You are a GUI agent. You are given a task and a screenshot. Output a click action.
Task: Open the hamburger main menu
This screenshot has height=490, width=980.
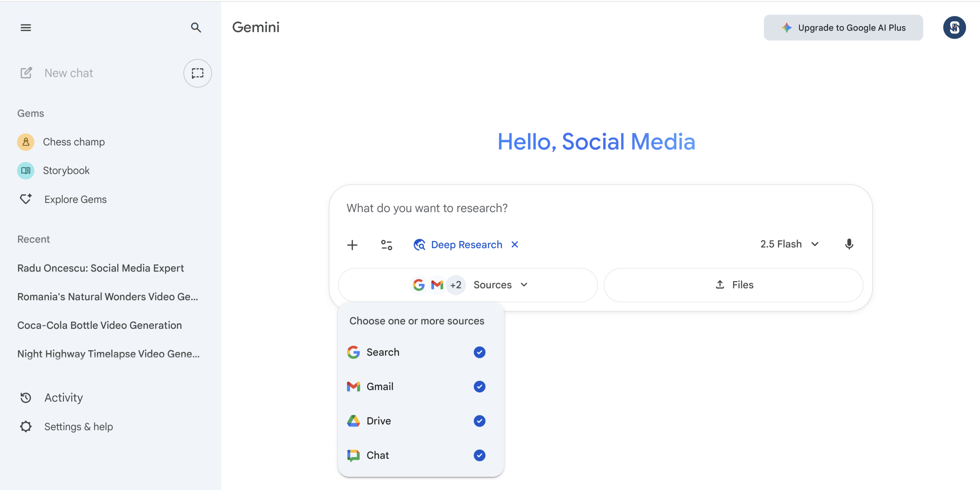tap(26, 27)
